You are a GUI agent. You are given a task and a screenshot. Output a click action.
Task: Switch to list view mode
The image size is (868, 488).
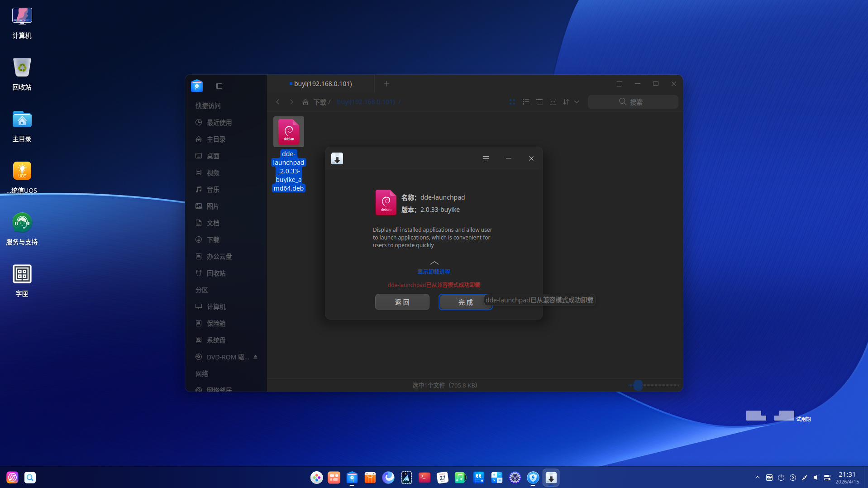click(525, 102)
